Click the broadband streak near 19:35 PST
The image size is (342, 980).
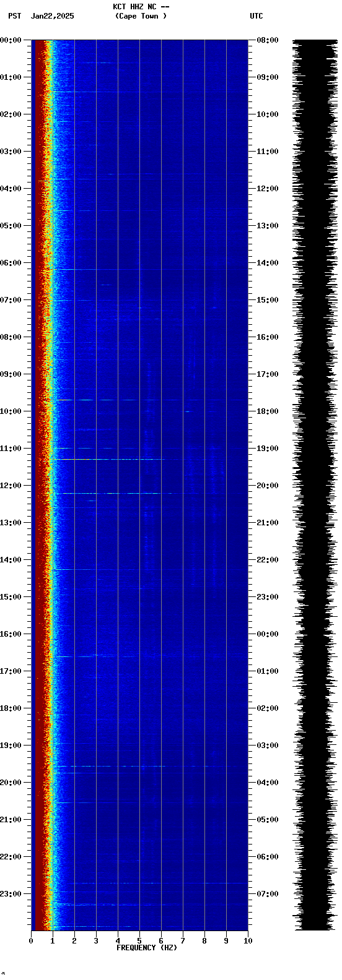tap(146, 766)
